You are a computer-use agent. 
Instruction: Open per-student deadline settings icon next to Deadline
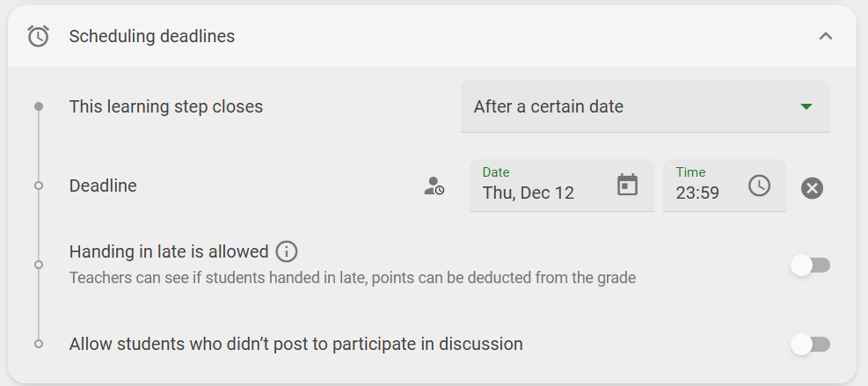point(434,186)
